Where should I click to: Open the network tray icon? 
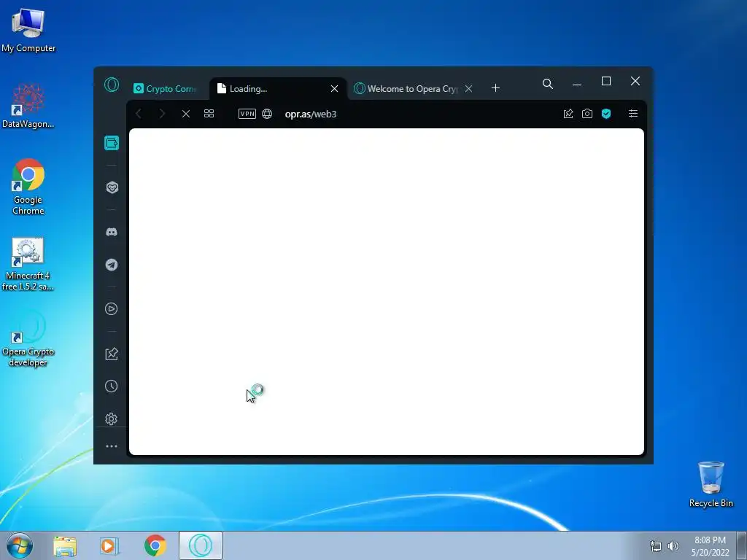tap(656, 546)
